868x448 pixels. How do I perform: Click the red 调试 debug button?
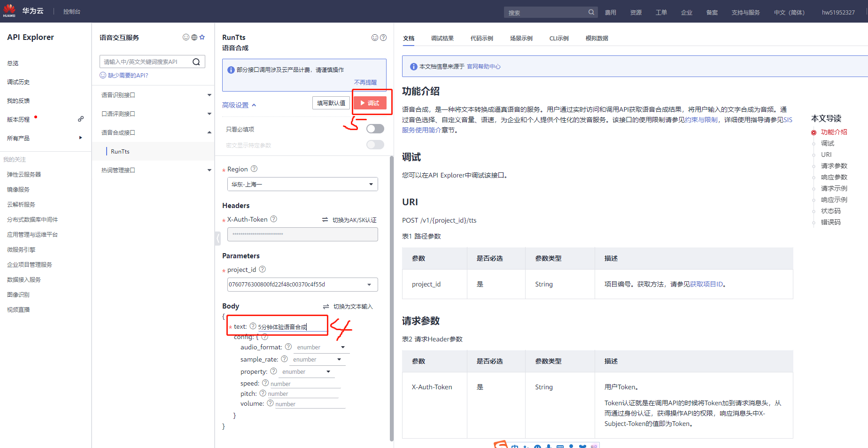click(x=370, y=103)
